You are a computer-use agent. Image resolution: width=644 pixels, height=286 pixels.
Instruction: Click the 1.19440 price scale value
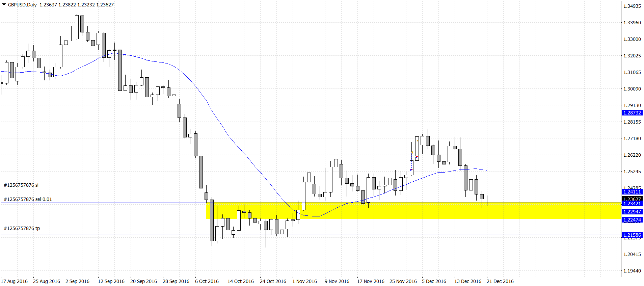(632, 271)
